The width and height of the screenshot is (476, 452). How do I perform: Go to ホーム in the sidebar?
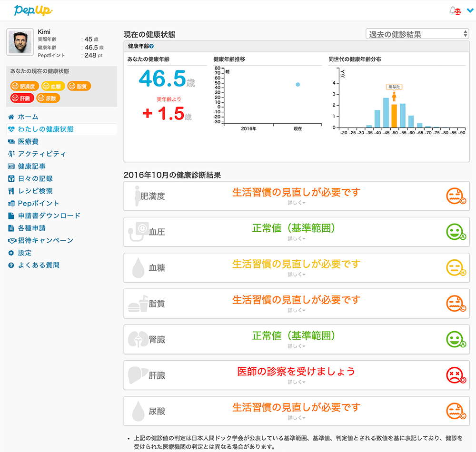tap(28, 117)
